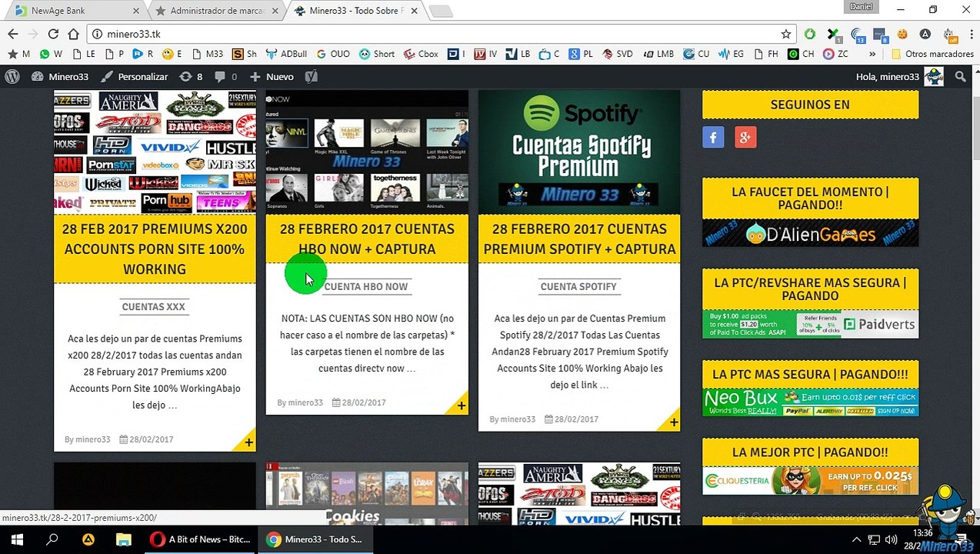The height and width of the screenshot is (554, 980).
Task: Switch to the Administrador de marcadores tab
Action: pyautogui.click(x=217, y=11)
